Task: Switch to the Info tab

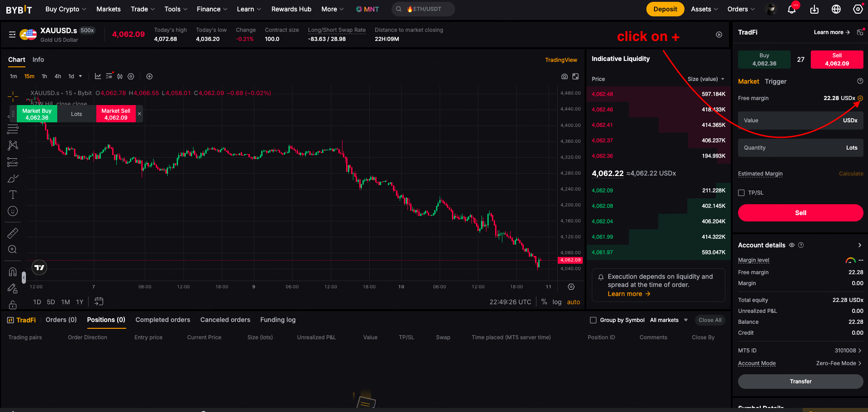Action: [x=38, y=60]
